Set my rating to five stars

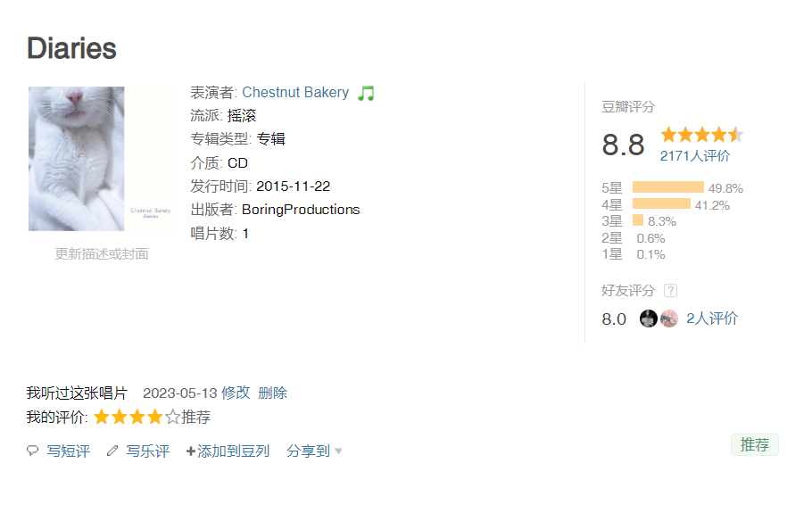pos(173,417)
